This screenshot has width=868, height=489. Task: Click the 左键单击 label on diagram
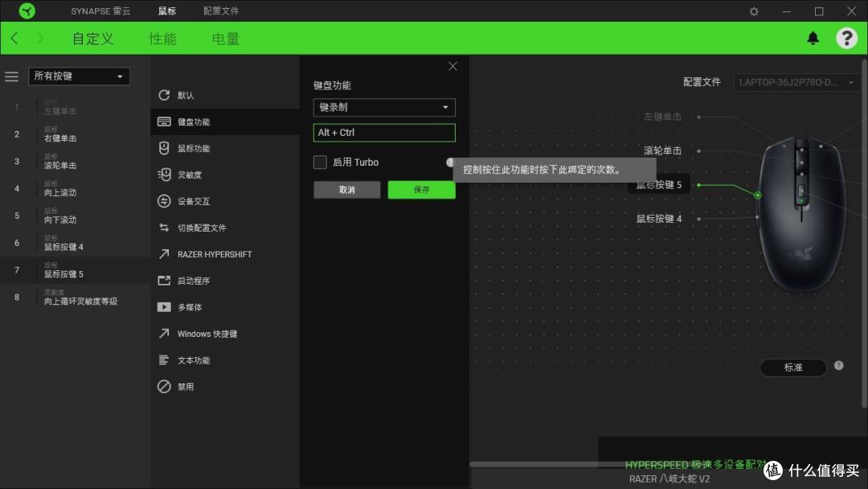[x=662, y=117]
